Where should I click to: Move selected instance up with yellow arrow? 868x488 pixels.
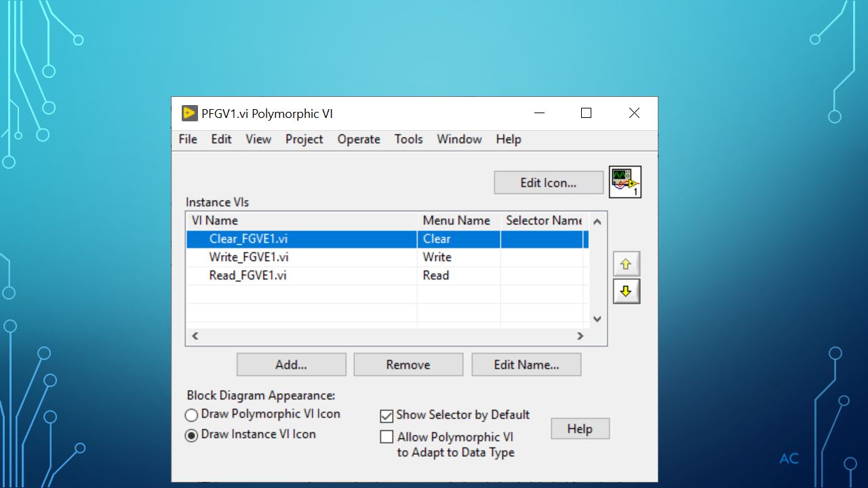click(626, 264)
